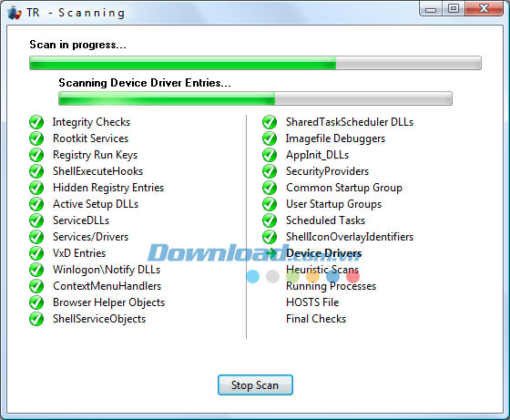
Task: Click the 'SharedTaskScheduler DLLs' label
Action: pos(350,122)
